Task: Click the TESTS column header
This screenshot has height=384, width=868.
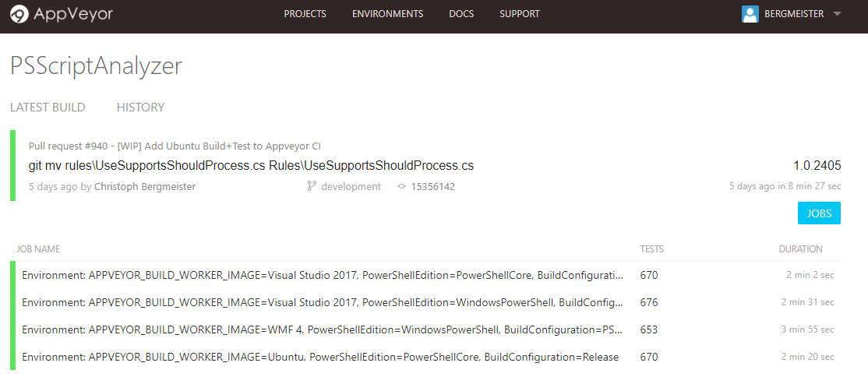Action: pos(651,249)
